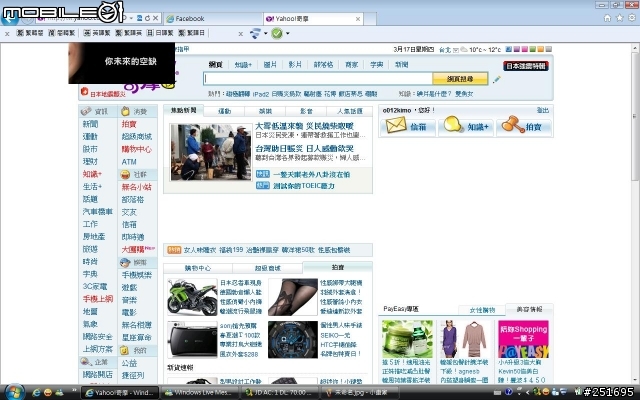Click the yellow 網頁搜尋 search button
Screen dimensions: 640x400
(460, 79)
